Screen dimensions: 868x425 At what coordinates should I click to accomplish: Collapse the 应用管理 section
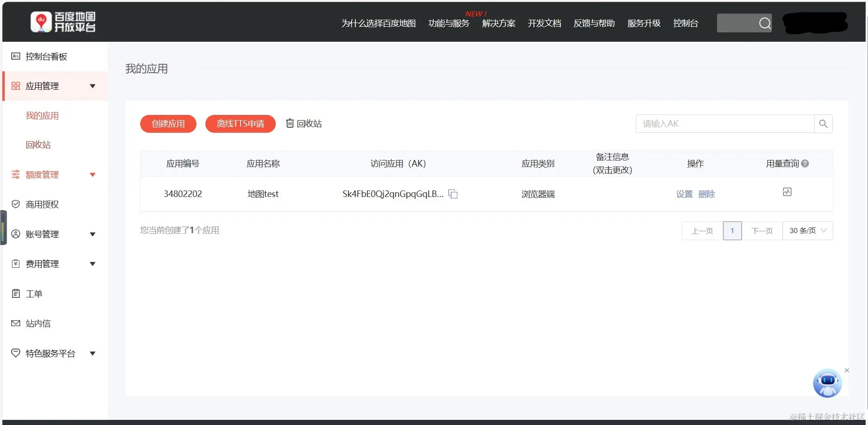click(x=92, y=86)
